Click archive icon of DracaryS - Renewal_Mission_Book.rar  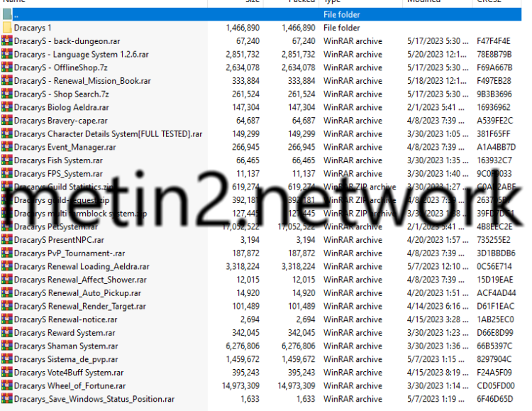(x=7, y=80)
